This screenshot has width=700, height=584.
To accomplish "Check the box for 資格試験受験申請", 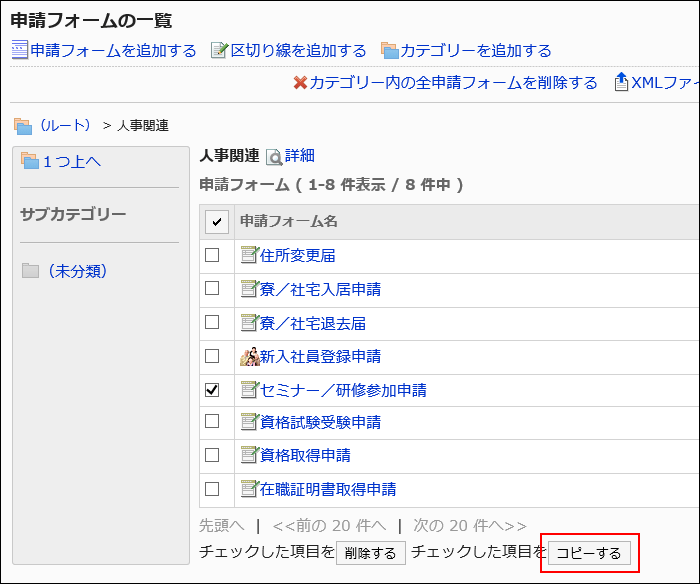I will pos(212,421).
